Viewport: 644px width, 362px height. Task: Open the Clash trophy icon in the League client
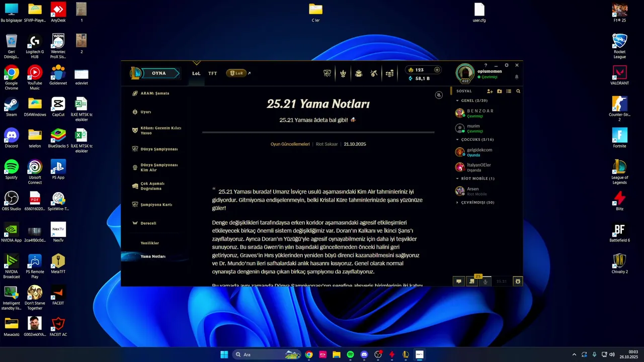tap(328, 73)
